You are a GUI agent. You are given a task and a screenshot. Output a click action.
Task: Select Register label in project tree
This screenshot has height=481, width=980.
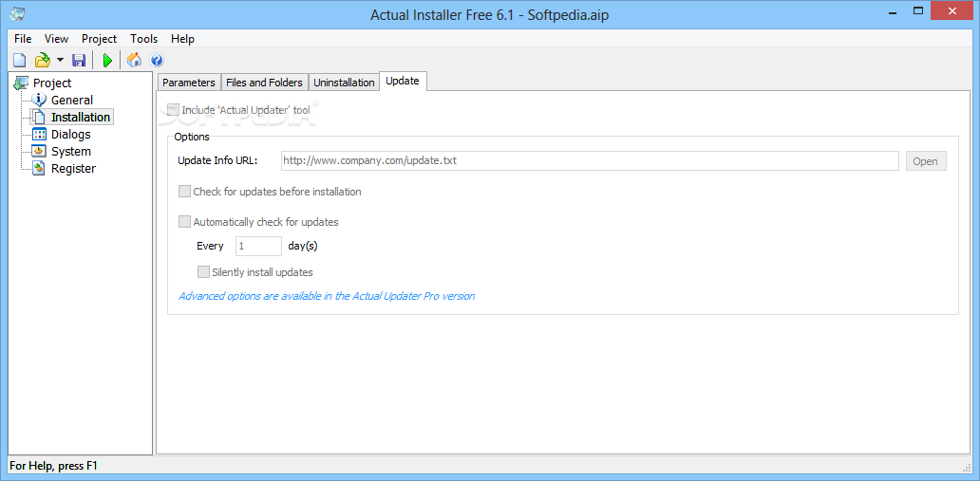point(73,168)
